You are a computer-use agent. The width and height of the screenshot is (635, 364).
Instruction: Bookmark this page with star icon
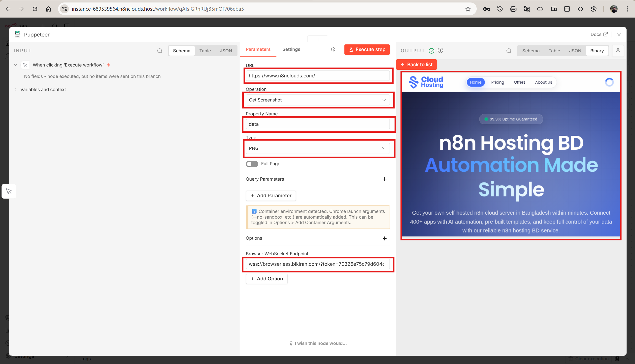[x=468, y=9]
